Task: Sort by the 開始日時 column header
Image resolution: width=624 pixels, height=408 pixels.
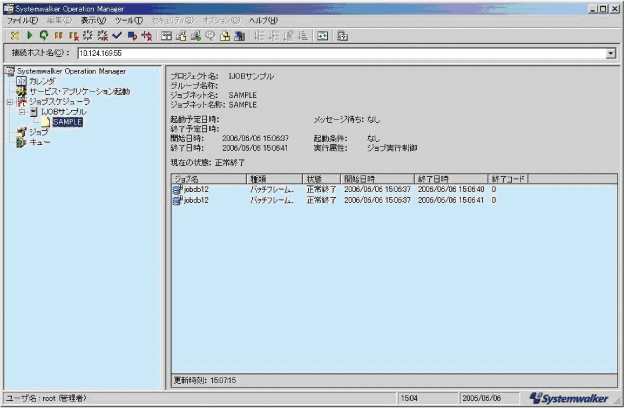Action: click(378, 179)
